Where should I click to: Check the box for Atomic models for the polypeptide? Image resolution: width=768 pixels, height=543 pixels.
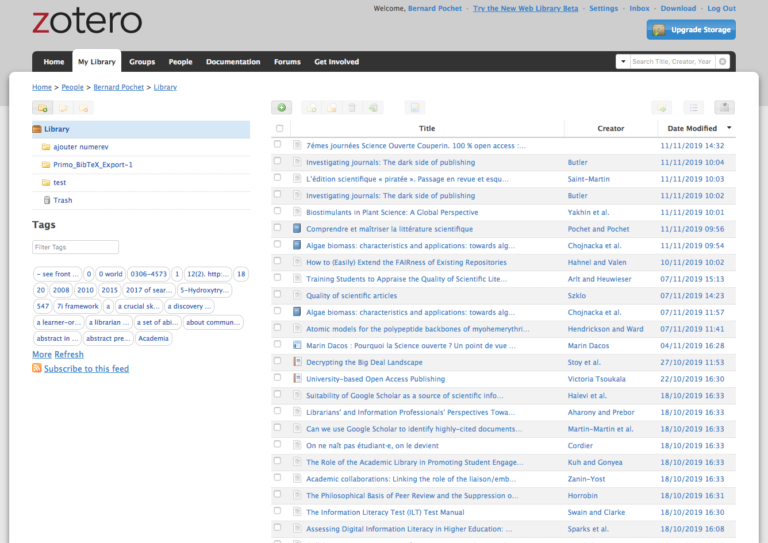(x=278, y=327)
